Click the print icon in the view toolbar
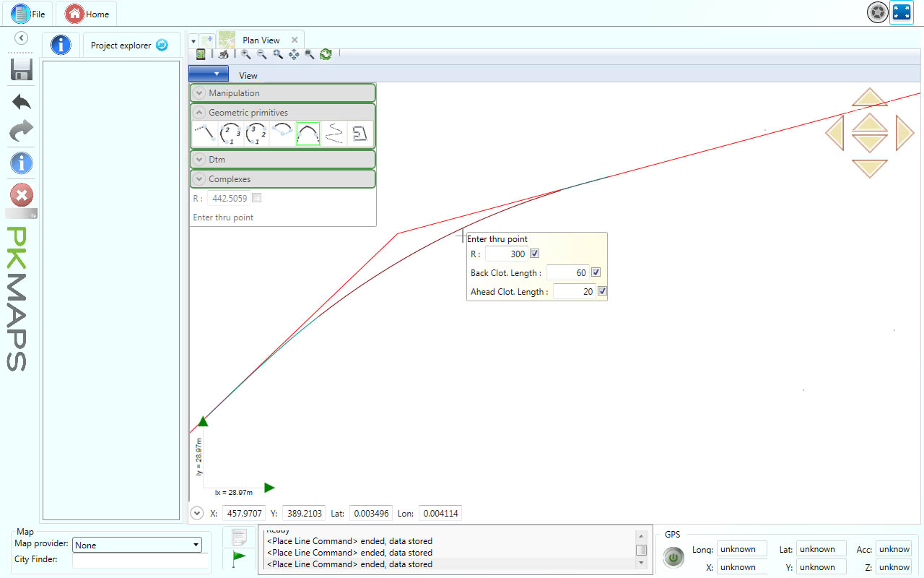 coord(223,54)
